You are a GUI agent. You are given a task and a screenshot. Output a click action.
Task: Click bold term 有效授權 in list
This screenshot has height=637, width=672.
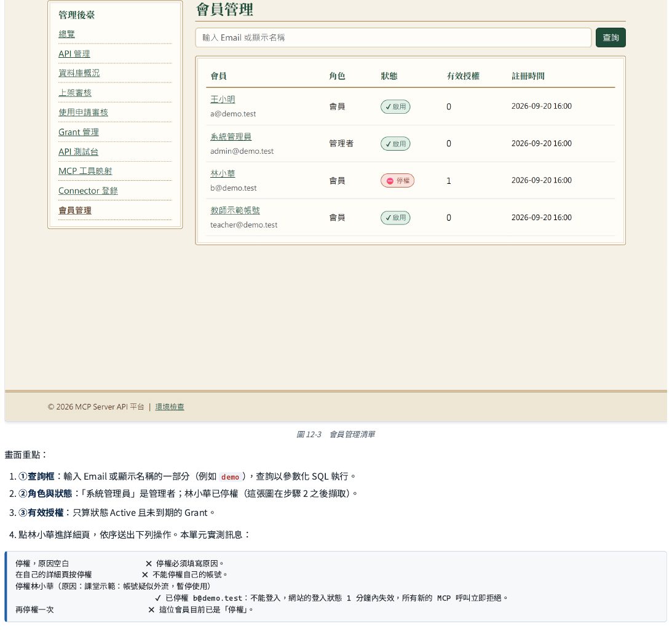(45, 513)
